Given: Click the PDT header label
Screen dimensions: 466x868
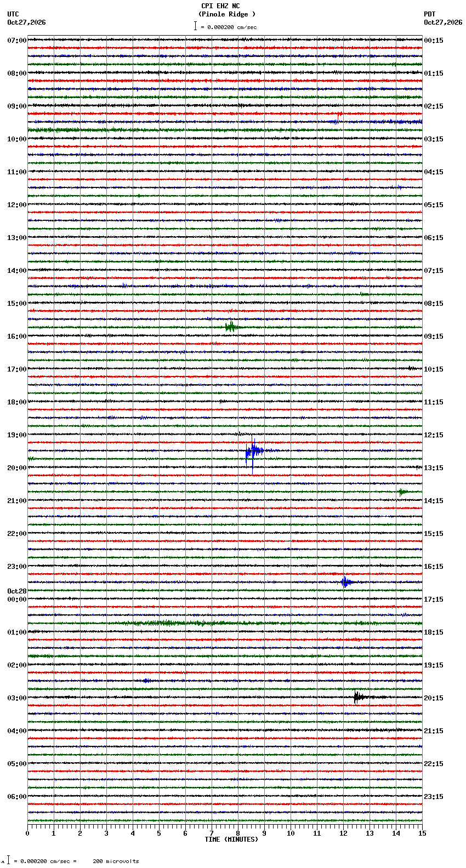Looking at the screenshot, I should (430, 14).
